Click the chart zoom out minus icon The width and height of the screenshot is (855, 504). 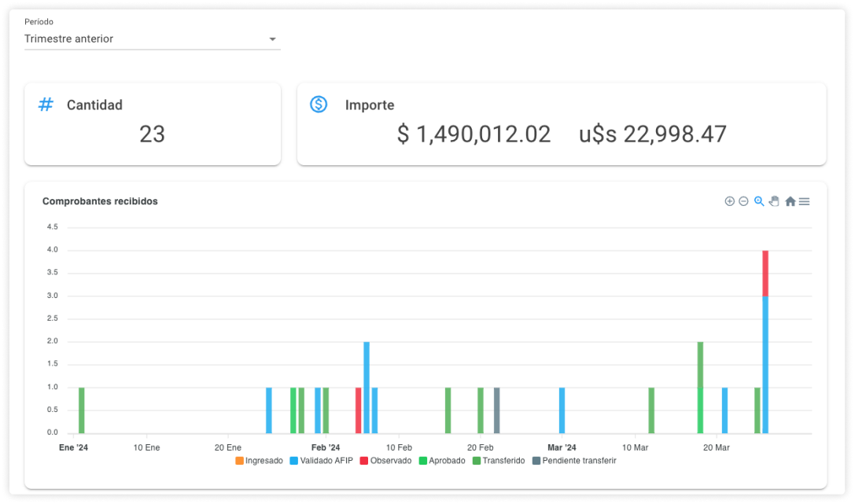point(743,201)
